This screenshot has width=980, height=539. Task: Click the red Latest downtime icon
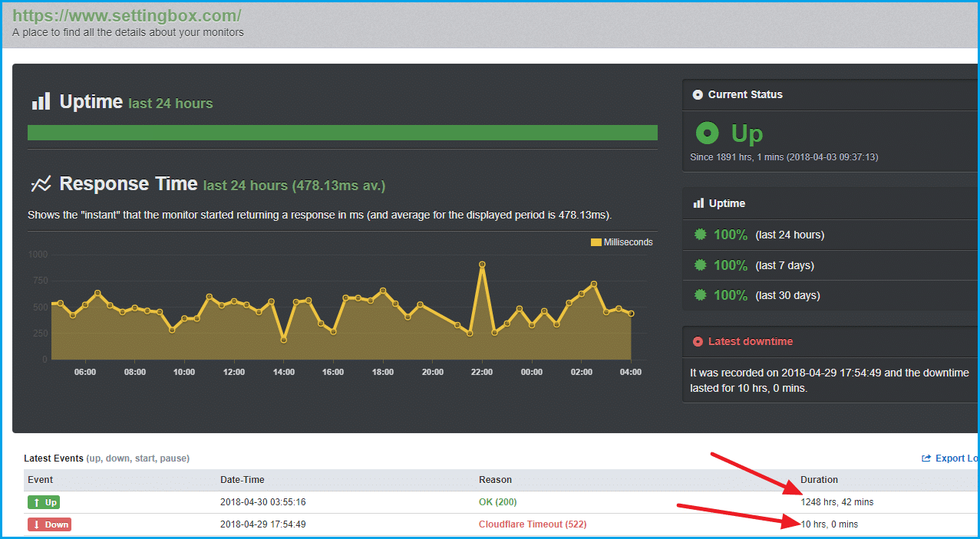(698, 342)
